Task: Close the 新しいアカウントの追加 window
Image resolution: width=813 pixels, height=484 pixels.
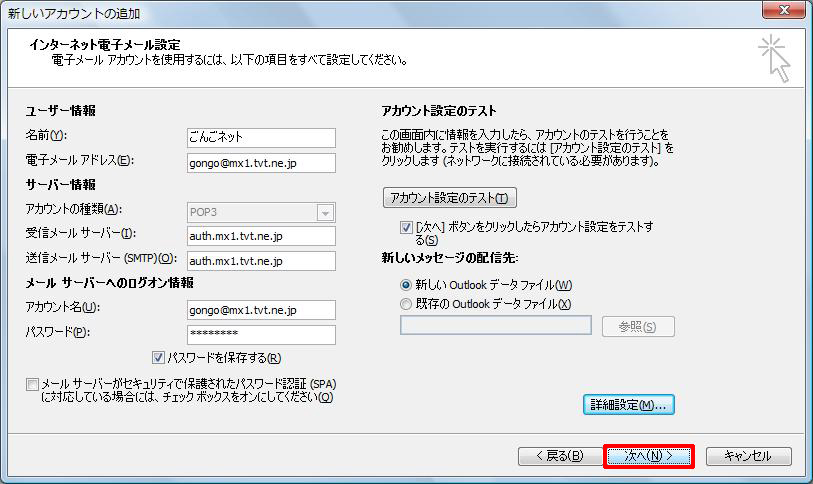Action: [x=783, y=10]
